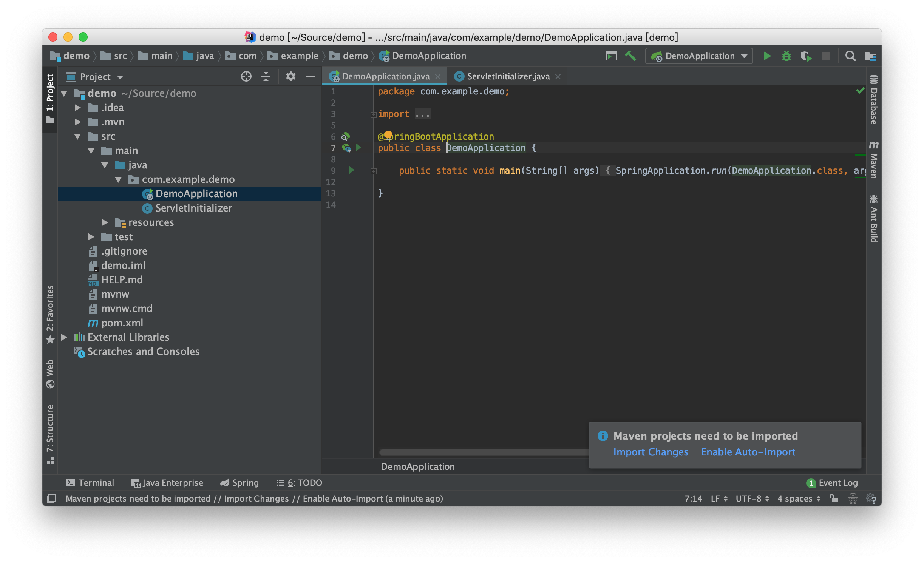Open the Terminal tool window

click(x=90, y=483)
